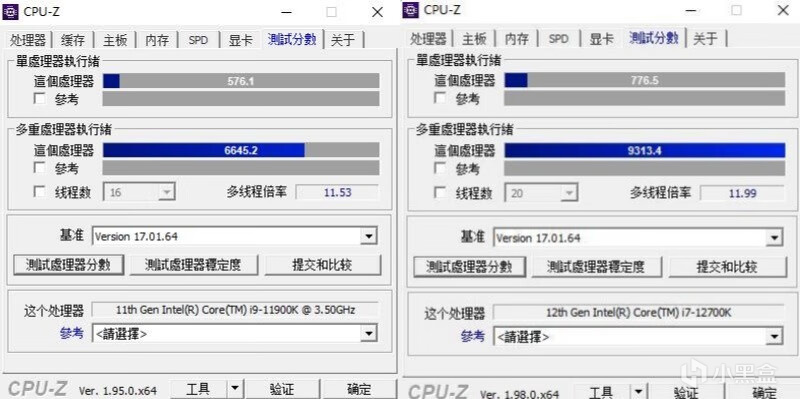800x399 pixels.
Task: Click 測試處理器穩定度 button in right window
Action: pyautogui.click(x=596, y=267)
